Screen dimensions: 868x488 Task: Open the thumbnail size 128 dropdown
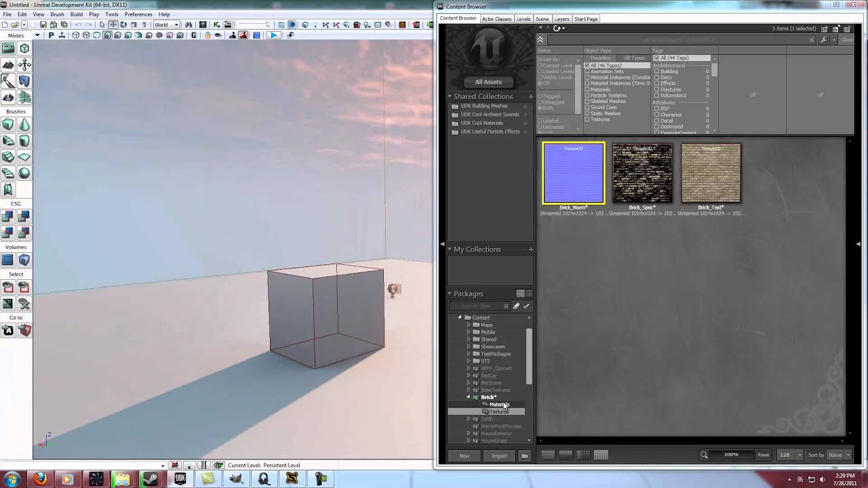point(790,455)
